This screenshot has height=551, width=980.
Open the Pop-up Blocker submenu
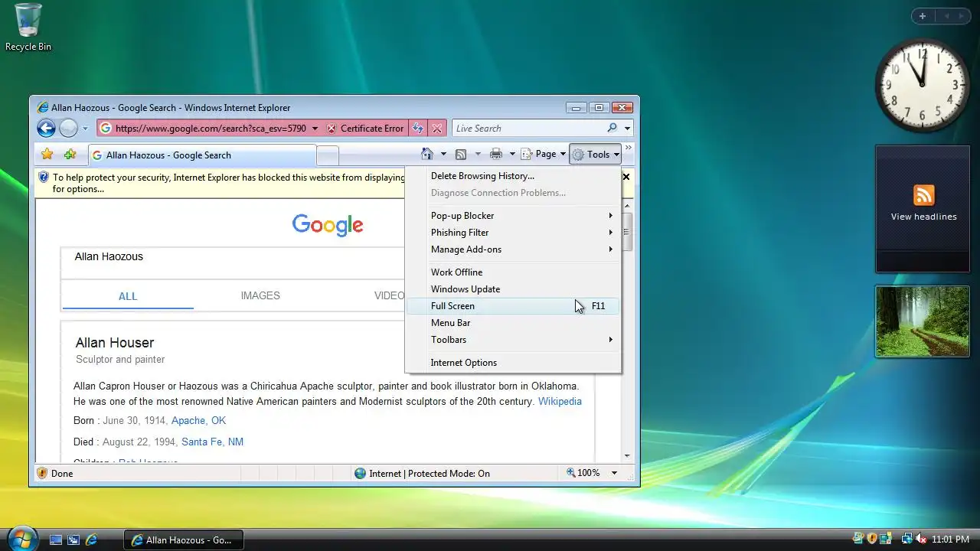[x=513, y=216]
